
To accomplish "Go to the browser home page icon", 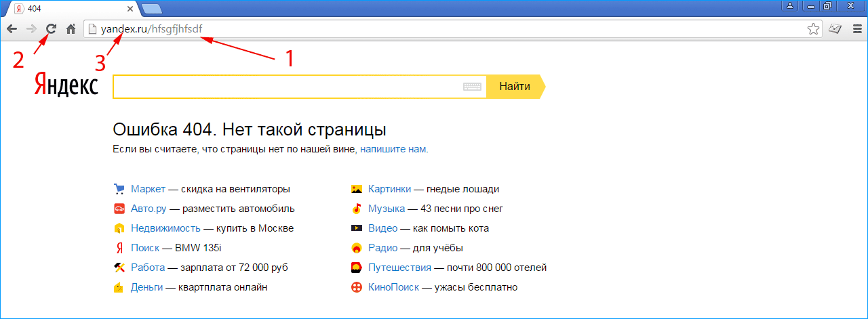I will click(x=70, y=28).
